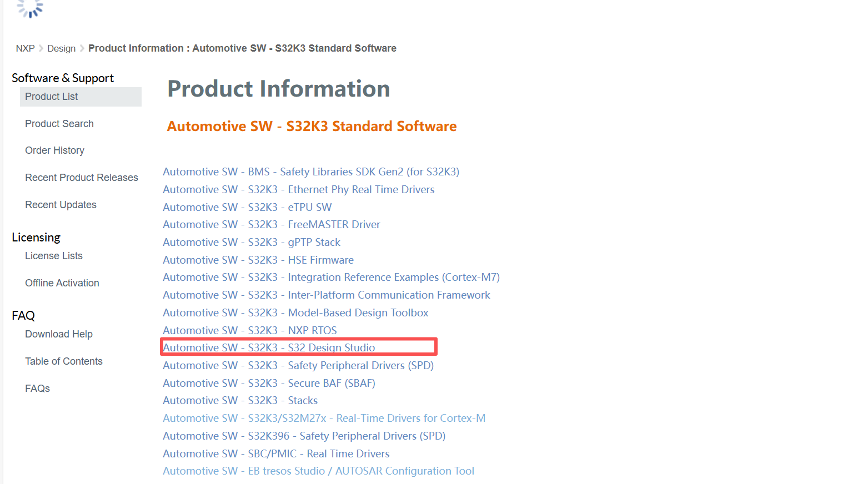The width and height of the screenshot is (868, 484).
Task: Open S32K3 eTPU SW link
Action: pyautogui.click(x=247, y=208)
